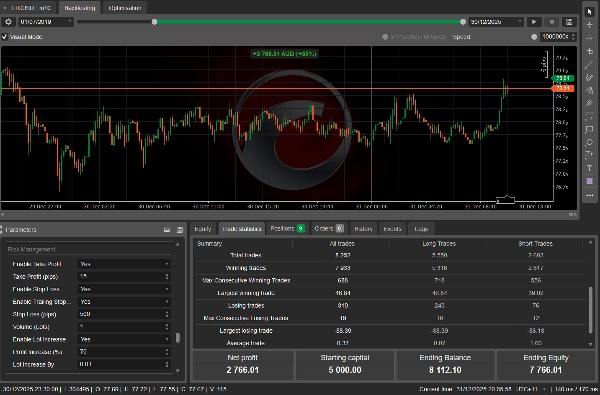Select the rectangle drawing tool
Screen dimensions: 600x395
(589, 129)
